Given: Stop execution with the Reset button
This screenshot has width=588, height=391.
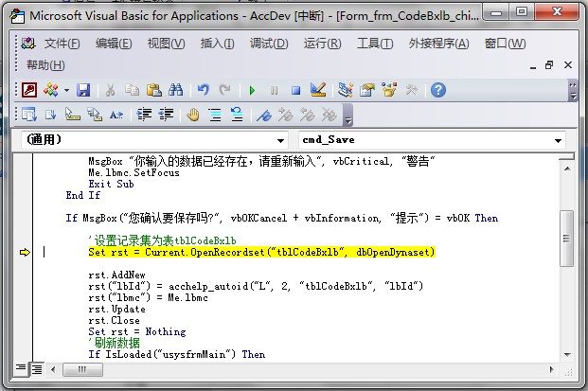Looking at the screenshot, I should [x=295, y=90].
